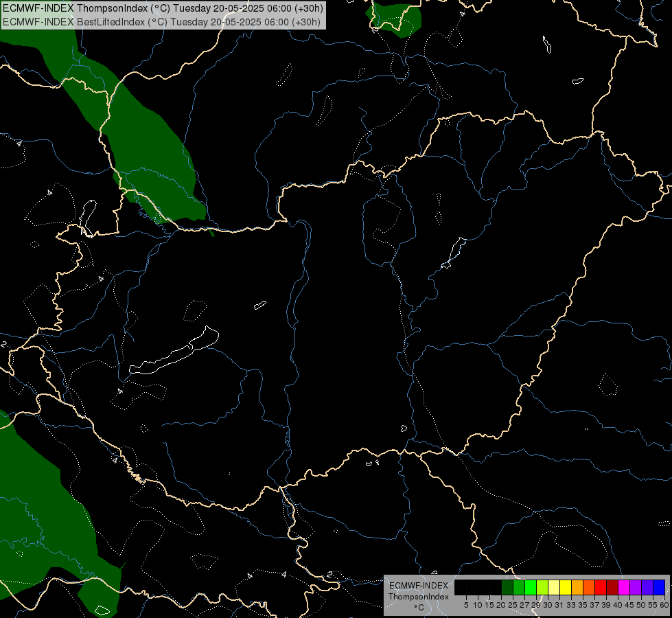Click the legend scale value 33

571,605
